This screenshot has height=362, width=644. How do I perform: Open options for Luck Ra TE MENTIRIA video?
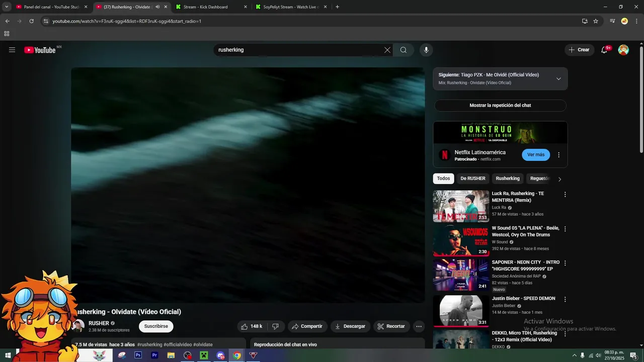click(x=565, y=195)
